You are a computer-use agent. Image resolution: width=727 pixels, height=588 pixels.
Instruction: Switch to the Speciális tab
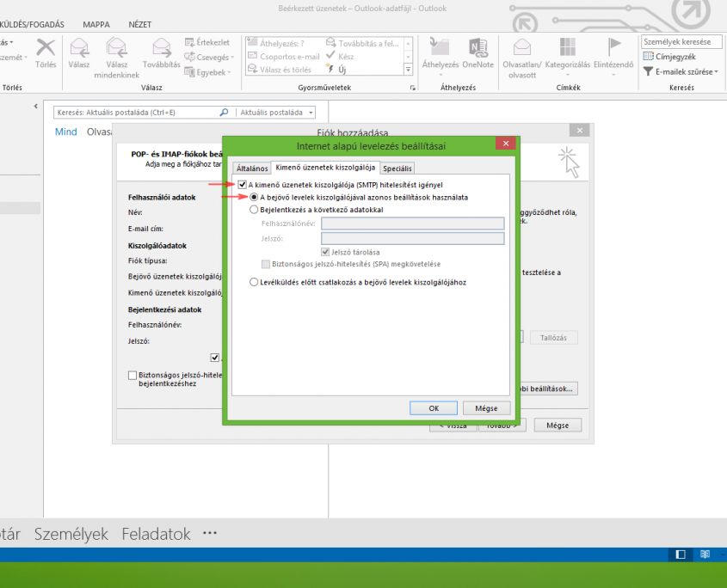point(397,168)
